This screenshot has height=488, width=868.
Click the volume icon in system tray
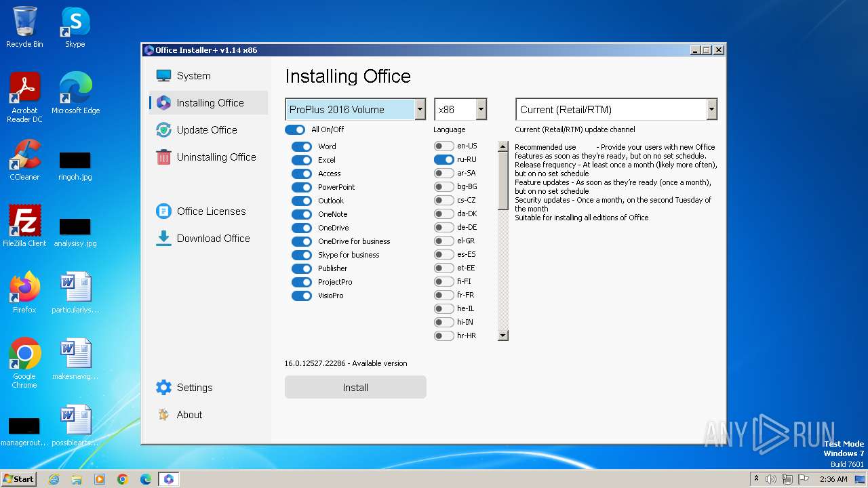[x=771, y=479]
